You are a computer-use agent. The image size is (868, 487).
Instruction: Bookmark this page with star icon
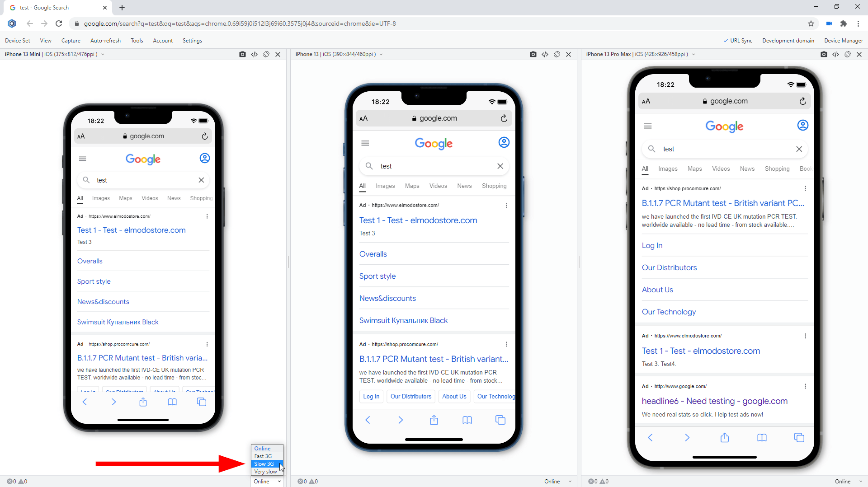(811, 23)
